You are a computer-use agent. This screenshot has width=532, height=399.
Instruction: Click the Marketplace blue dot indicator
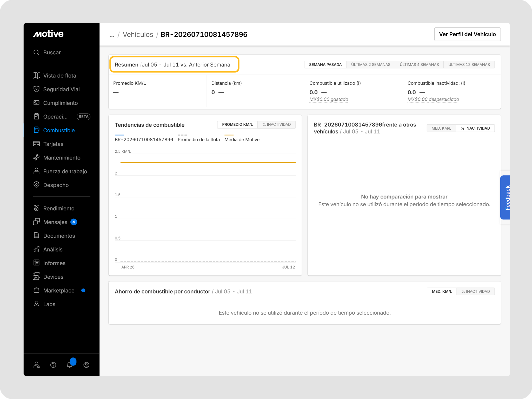83,290
